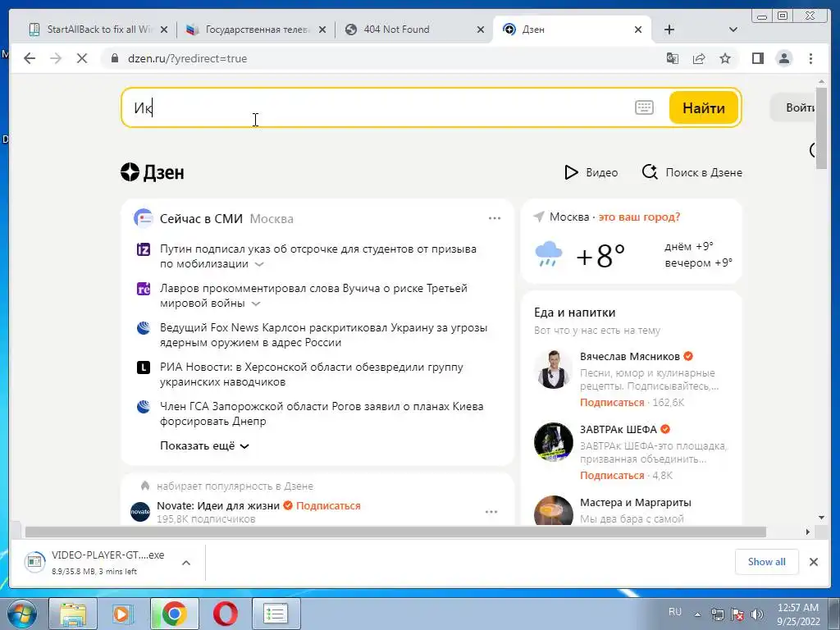The height and width of the screenshot is (630, 840).
Task: Open Член ГСА Запорожской области headline
Action: 322,413
